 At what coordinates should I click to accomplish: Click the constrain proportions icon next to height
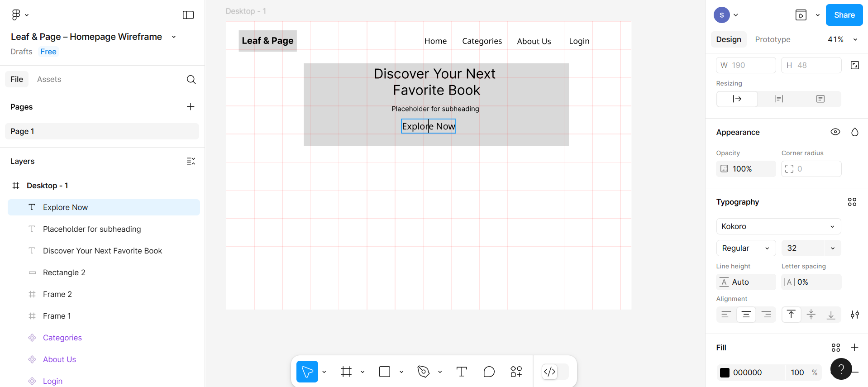pos(855,65)
